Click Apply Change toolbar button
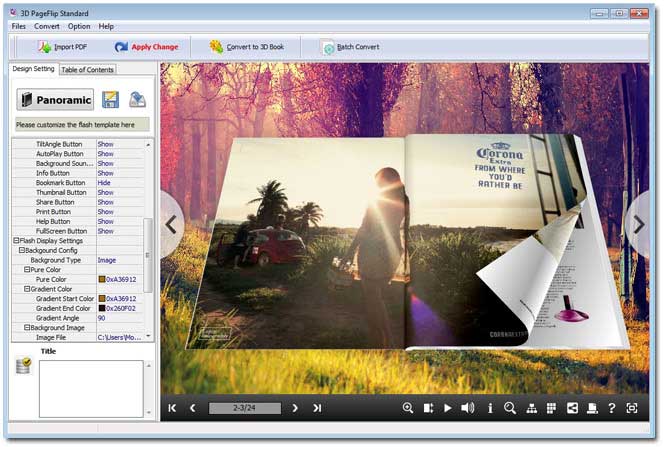This screenshot has width=670, height=450. coord(146,47)
